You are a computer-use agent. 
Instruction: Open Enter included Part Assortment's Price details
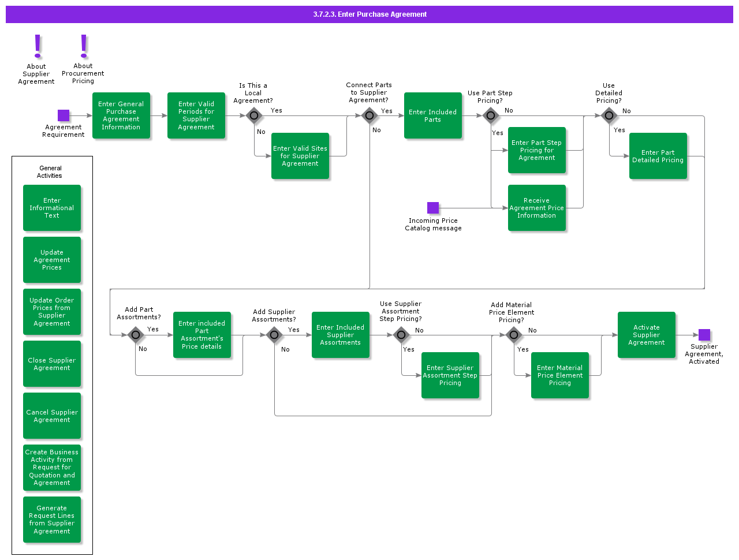202,335
